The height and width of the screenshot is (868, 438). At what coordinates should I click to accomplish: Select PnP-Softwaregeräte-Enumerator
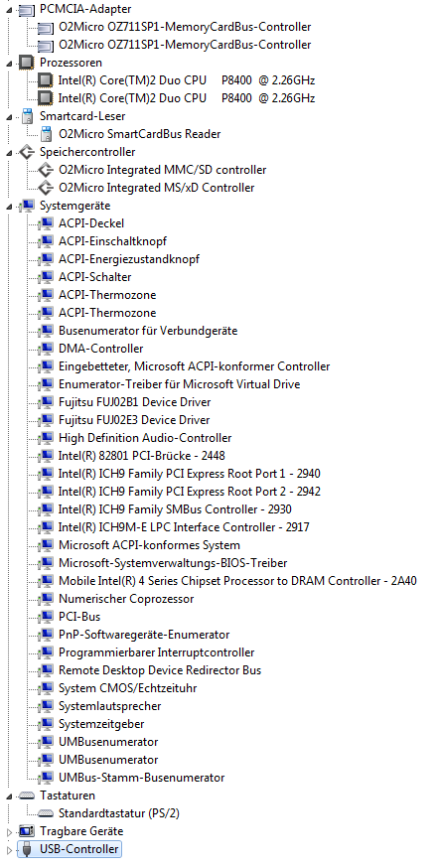144,635
